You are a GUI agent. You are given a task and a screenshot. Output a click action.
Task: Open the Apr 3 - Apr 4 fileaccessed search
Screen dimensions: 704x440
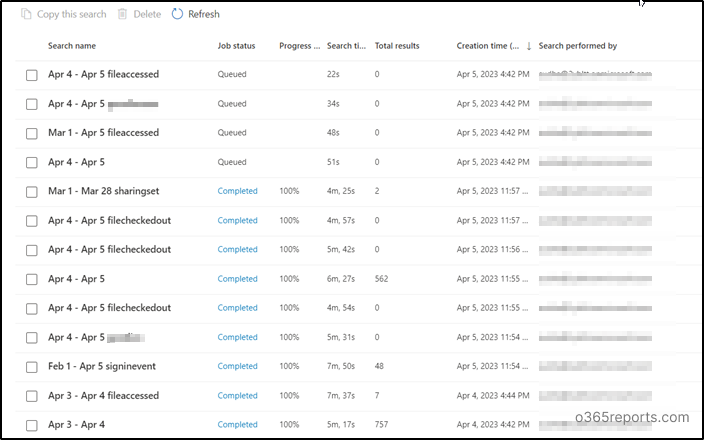pos(103,396)
